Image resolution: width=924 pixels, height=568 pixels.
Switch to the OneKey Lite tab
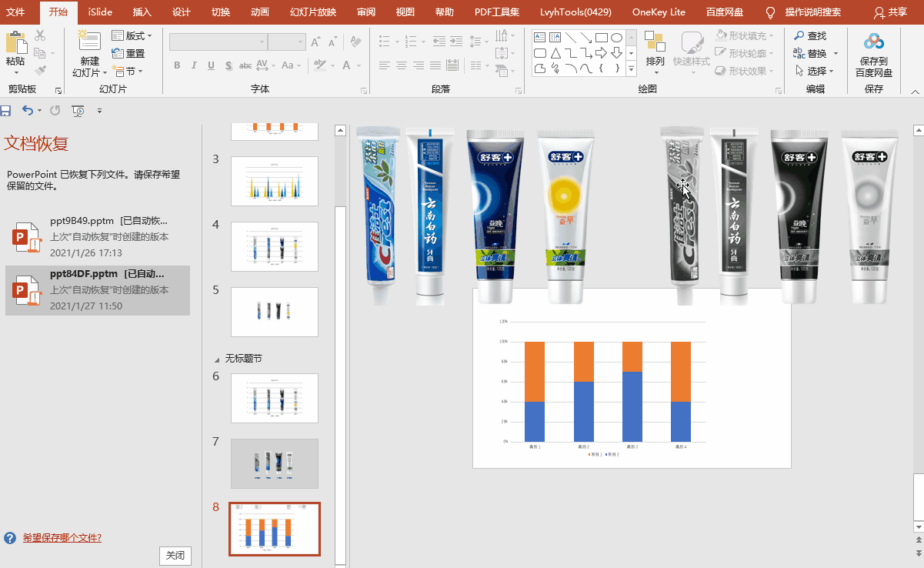pyautogui.click(x=659, y=12)
